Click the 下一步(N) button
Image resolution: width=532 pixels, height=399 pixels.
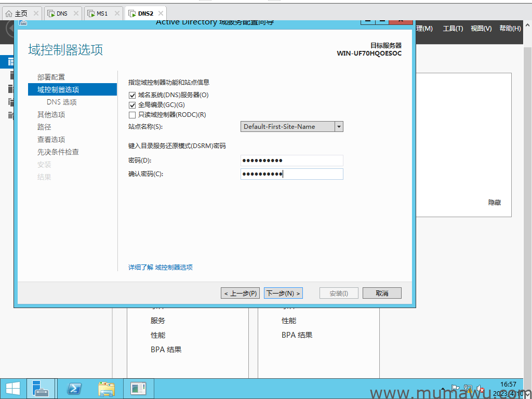pos(283,294)
